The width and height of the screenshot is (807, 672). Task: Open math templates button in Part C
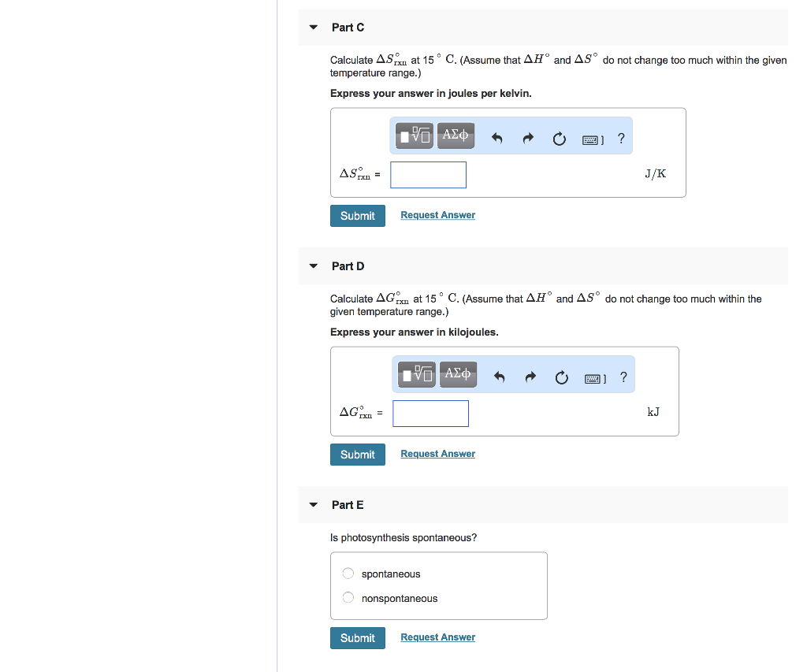pos(415,136)
